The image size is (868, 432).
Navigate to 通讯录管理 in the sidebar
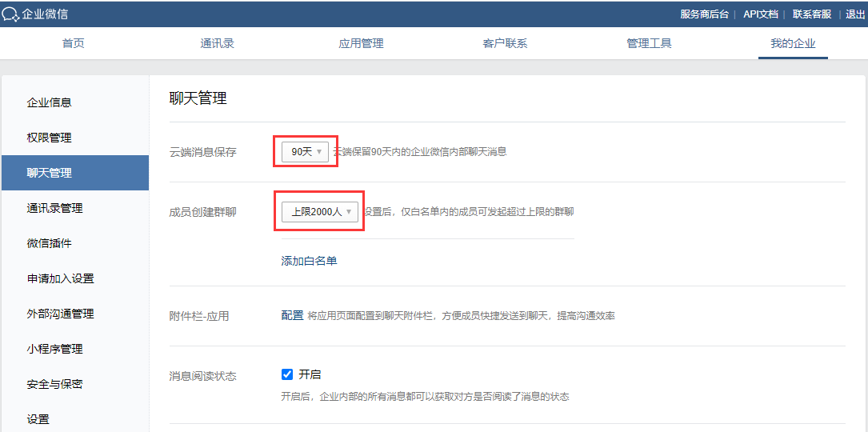click(x=55, y=208)
